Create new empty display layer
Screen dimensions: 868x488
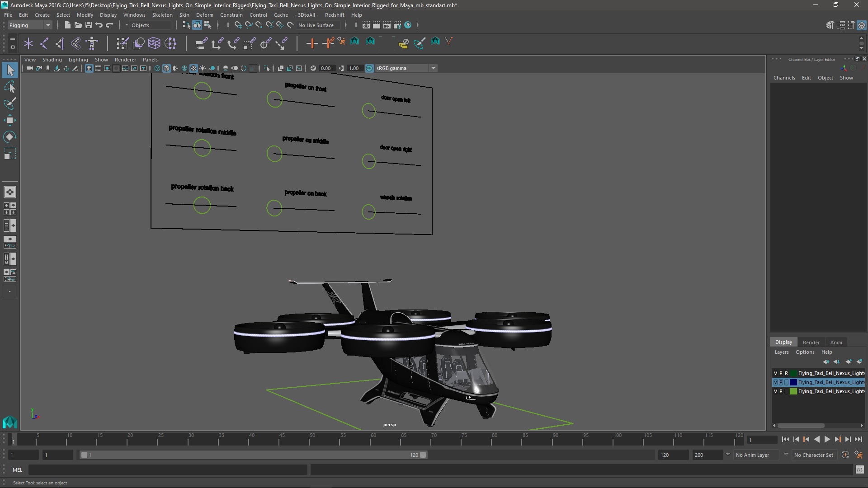coord(848,361)
